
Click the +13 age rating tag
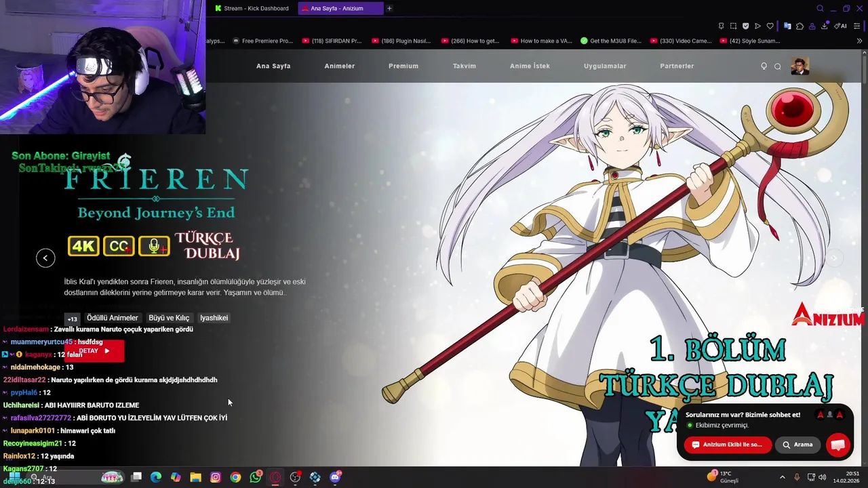point(72,319)
